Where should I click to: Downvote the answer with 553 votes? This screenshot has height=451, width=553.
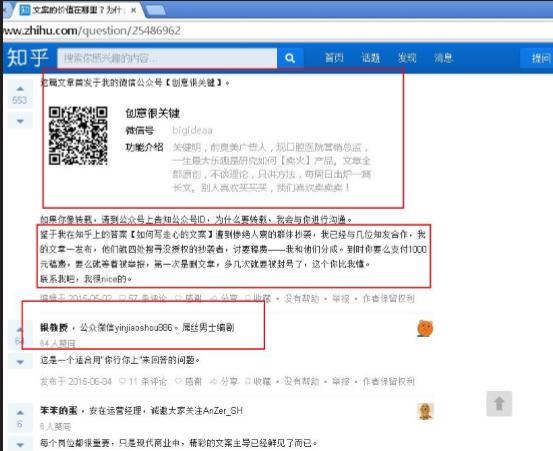click(x=20, y=121)
